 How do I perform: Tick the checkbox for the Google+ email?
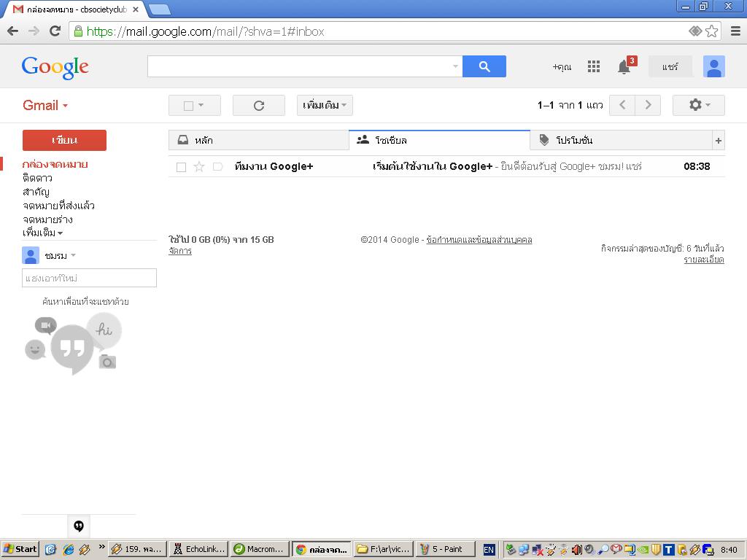181,167
